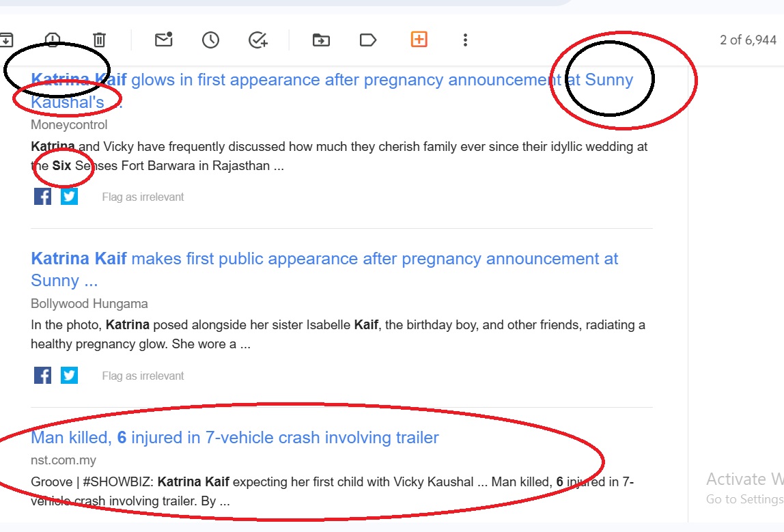Share the Bollywood Hungama article on Facebook
This screenshot has width=784, height=532.
click(42, 376)
